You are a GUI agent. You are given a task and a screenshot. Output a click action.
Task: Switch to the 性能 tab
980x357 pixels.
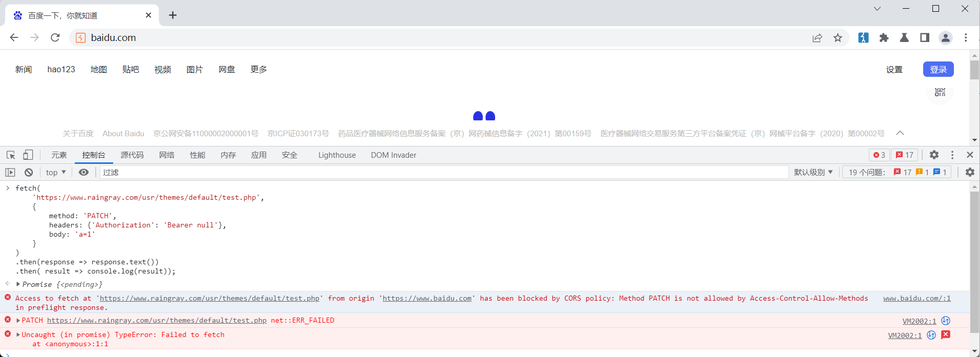(x=198, y=155)
